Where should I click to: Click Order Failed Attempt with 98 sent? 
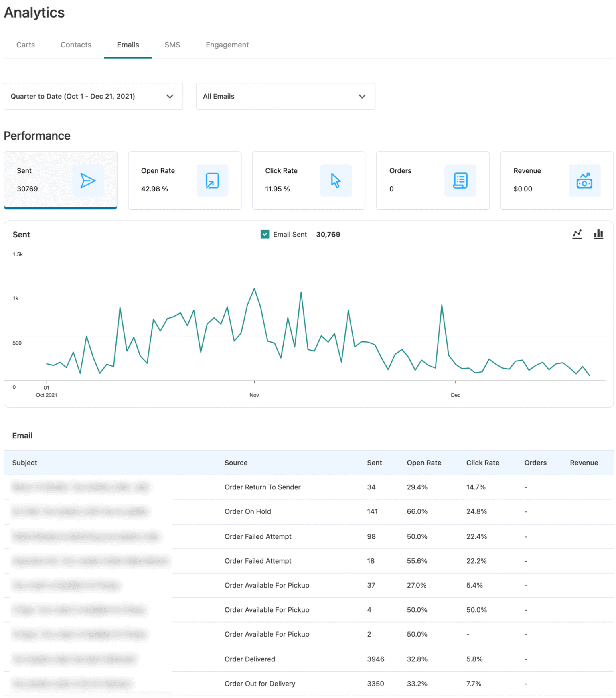point(258,536)
